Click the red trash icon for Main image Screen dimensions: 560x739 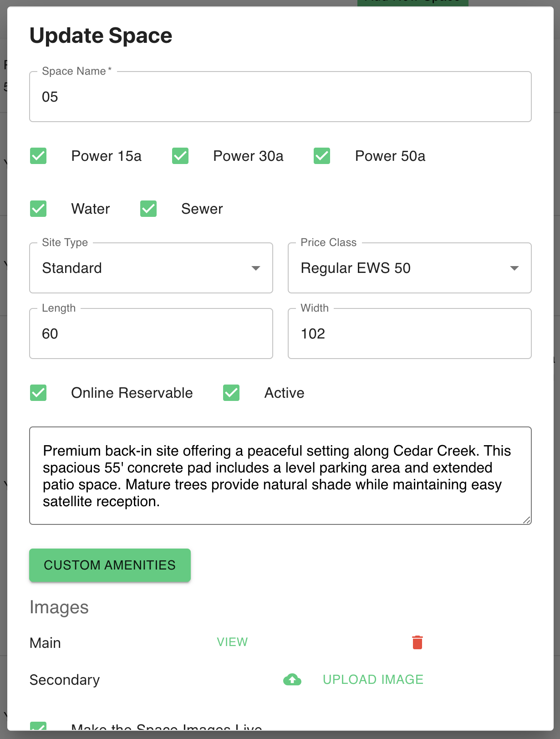point(417,642)
